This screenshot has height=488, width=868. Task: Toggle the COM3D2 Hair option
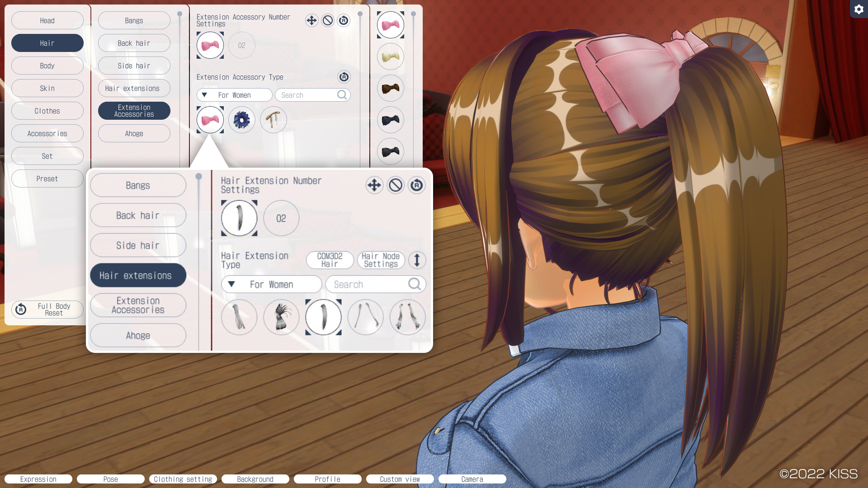[x=330, y=260]
